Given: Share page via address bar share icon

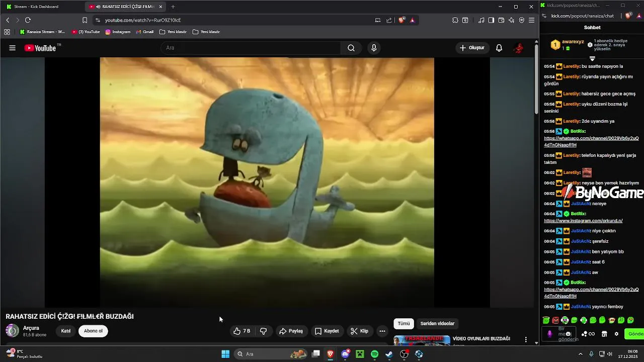Looking at the screenshot, I should [389, 20].
